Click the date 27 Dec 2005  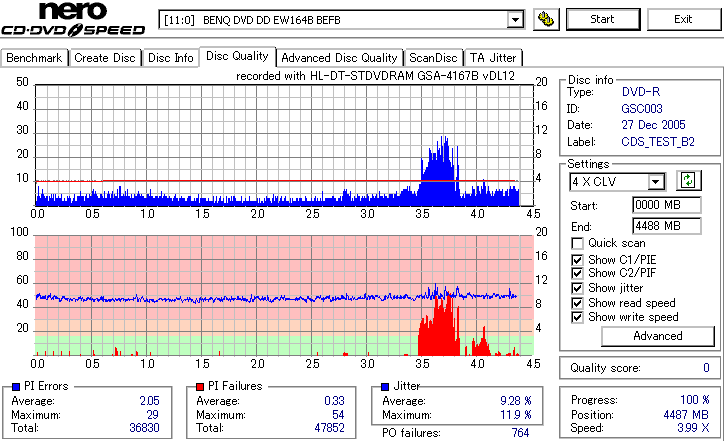[653, 125]
